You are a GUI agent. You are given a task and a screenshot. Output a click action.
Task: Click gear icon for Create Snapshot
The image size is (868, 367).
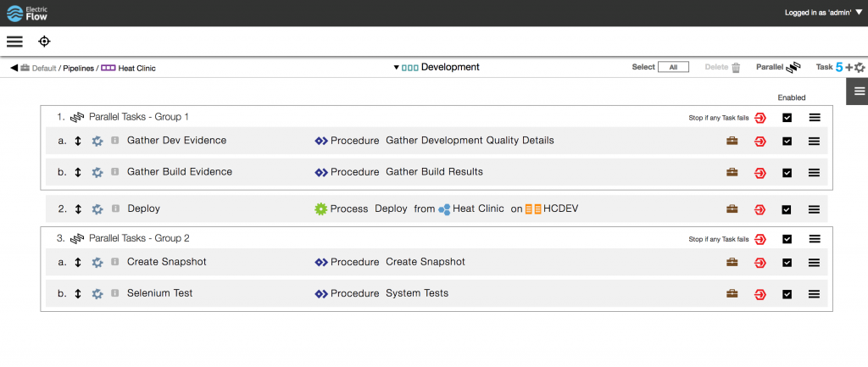pos(97,263)
